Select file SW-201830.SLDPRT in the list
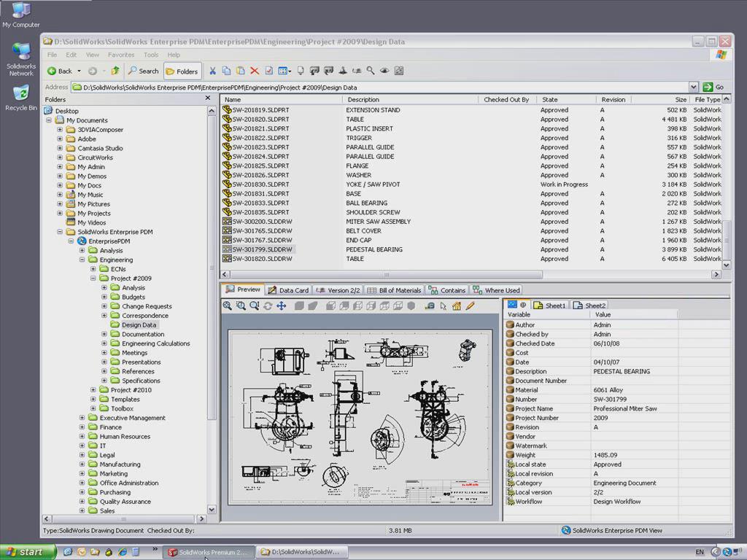The height and width of the screenshot is (560, 747). click(256, 184)
